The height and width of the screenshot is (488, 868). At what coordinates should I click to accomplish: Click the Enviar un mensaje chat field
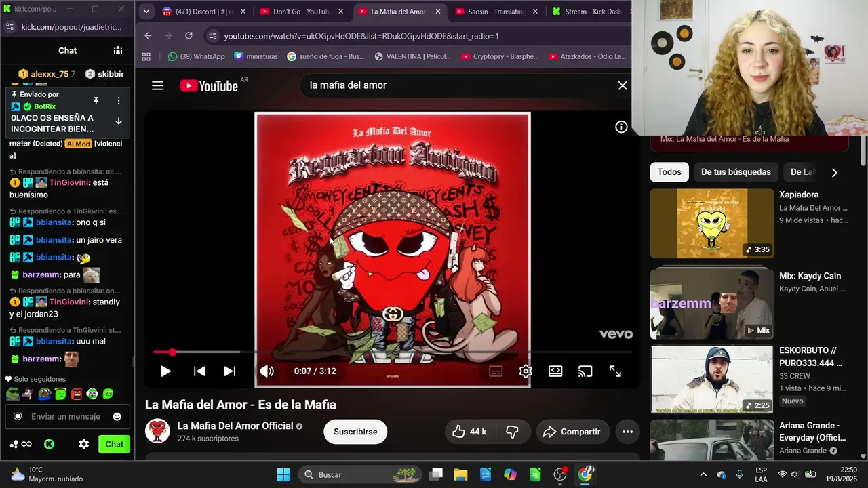click(x=66, y=416)
